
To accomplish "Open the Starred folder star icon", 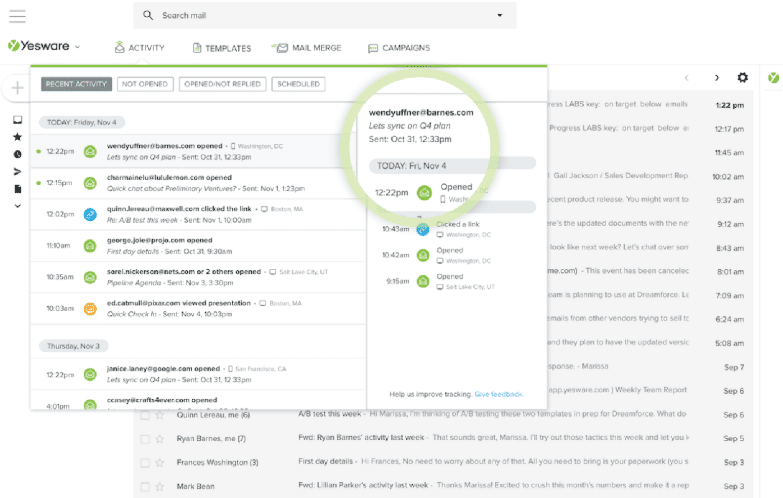I will [17, 137].
